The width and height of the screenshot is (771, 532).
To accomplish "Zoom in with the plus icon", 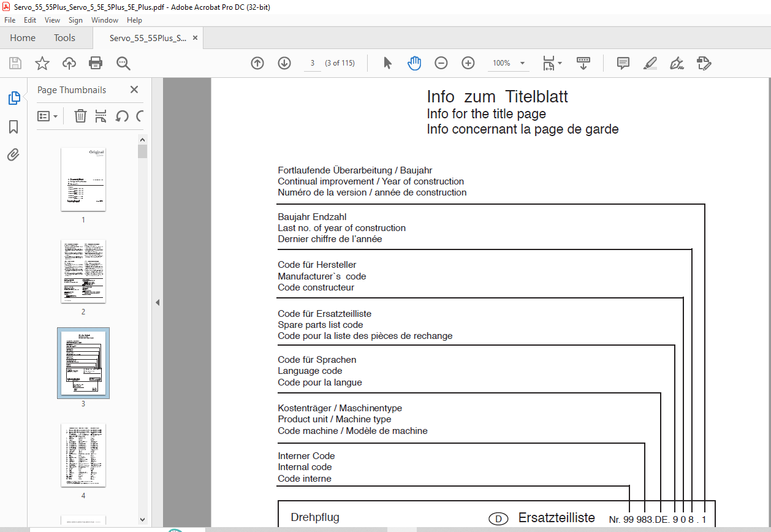I will point(468,63).
